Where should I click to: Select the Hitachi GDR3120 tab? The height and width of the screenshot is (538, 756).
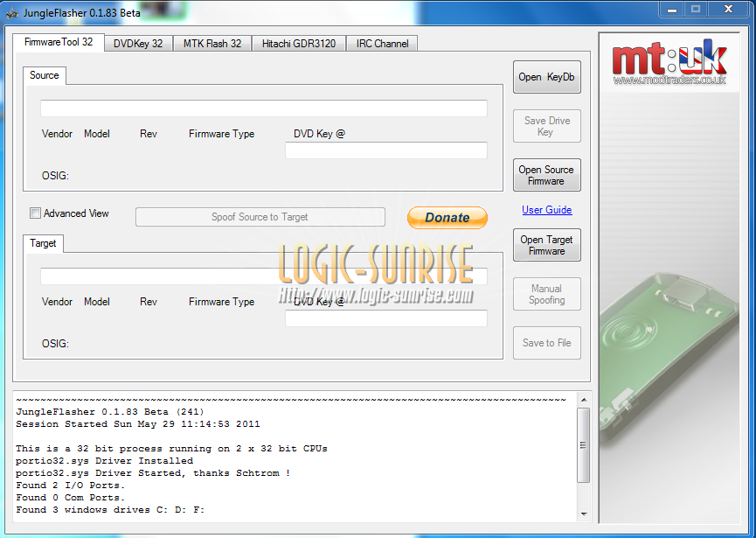click(x=298, y=44)
